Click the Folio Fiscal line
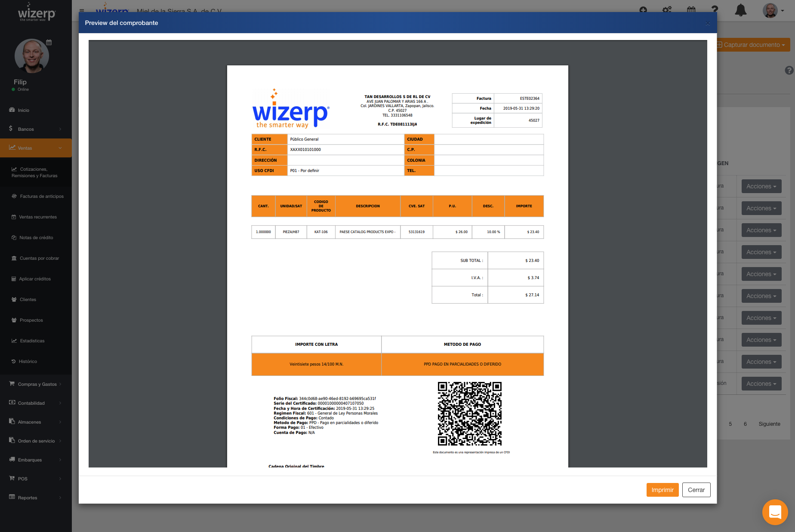 coord(325,399)
